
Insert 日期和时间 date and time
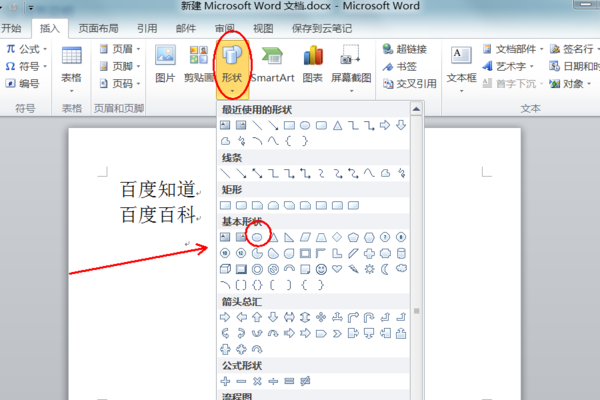(x=574, y=66)
